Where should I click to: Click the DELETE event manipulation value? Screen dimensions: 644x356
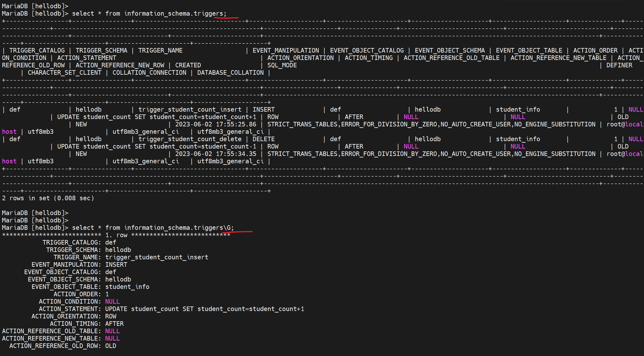[263, 139]
